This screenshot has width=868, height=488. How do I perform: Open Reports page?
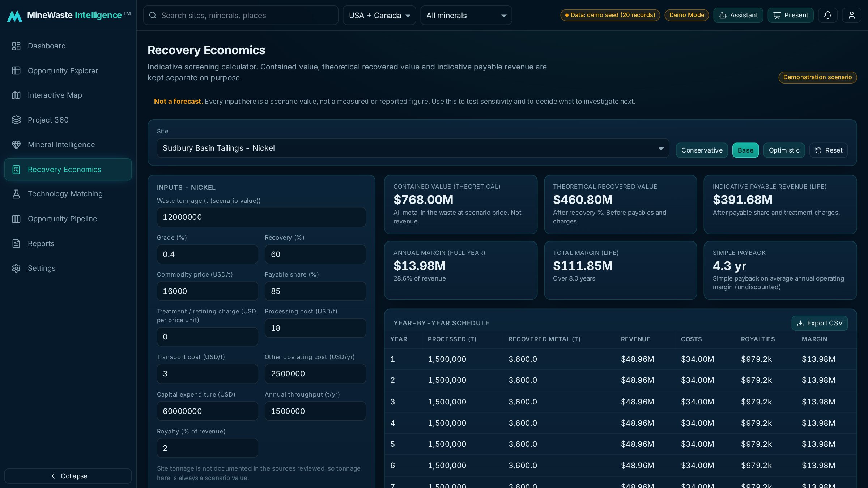68,243
